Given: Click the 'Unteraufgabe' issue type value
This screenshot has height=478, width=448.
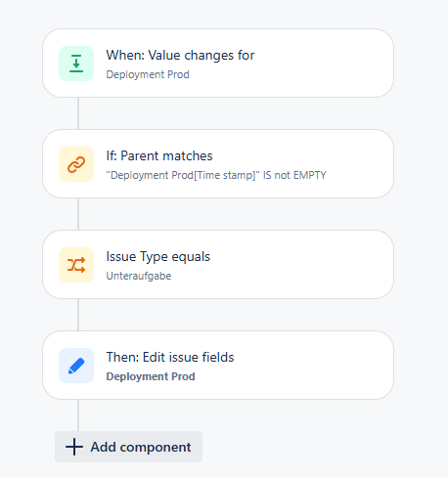Looking at the screenshot, I should (139, 276).
